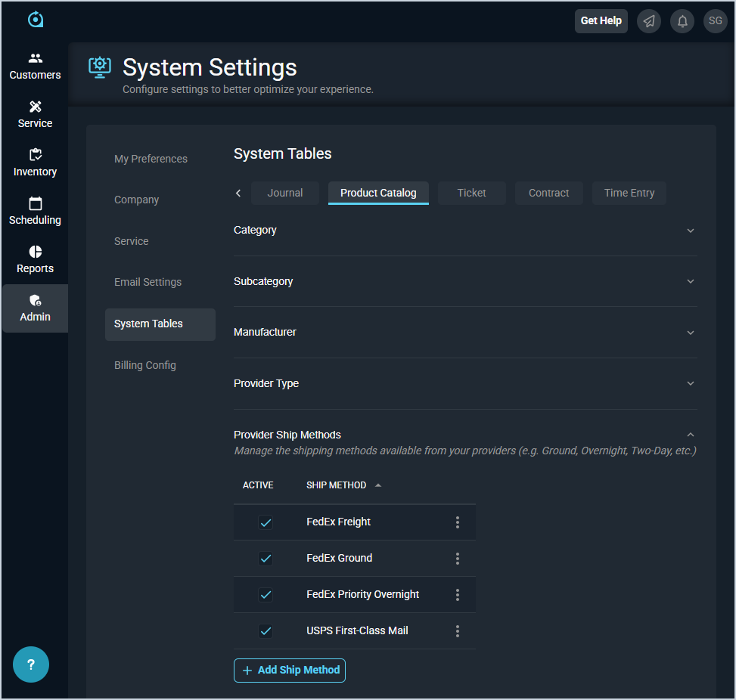Click the paper plane send icon
Image resolution: width=736 pixels, height=700 pixels.
coord(649,21)
